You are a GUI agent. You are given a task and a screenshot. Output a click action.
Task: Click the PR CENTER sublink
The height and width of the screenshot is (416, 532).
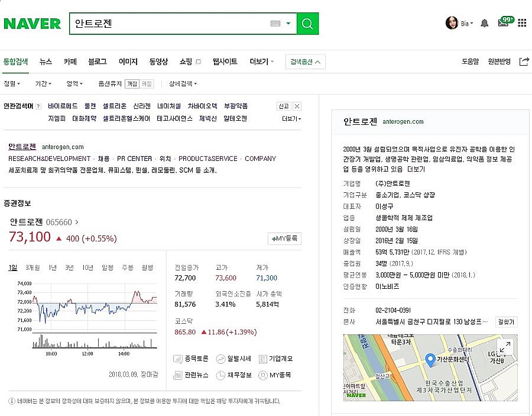pos(134,159)
